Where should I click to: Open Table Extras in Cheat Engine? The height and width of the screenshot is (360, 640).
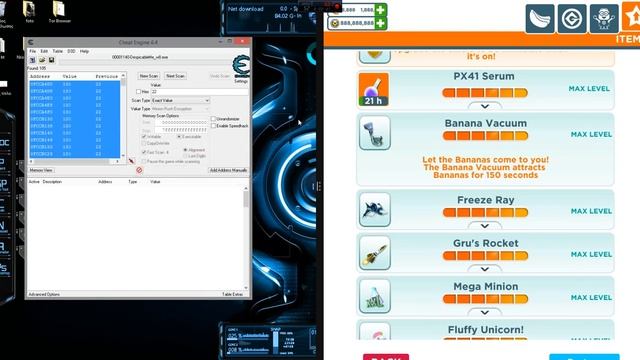point(232,294)
